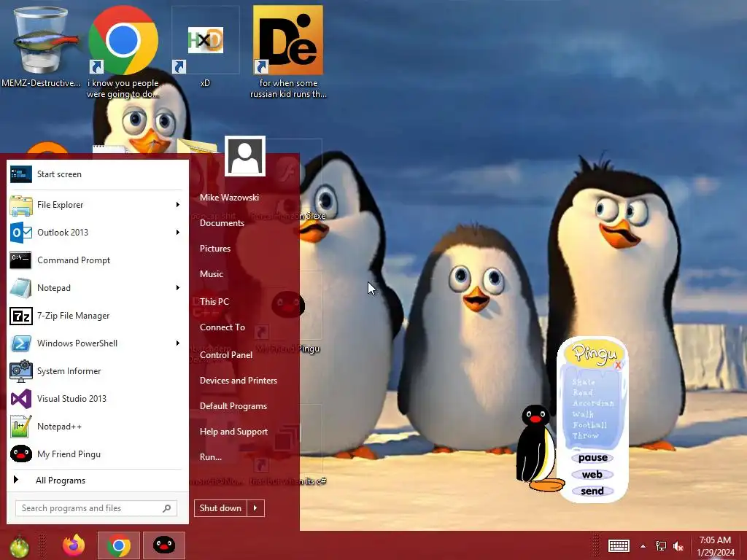This screenshot has width=747, height=560.
Task: Open Mike Wazowski user folder
Action: coord(229,198)
